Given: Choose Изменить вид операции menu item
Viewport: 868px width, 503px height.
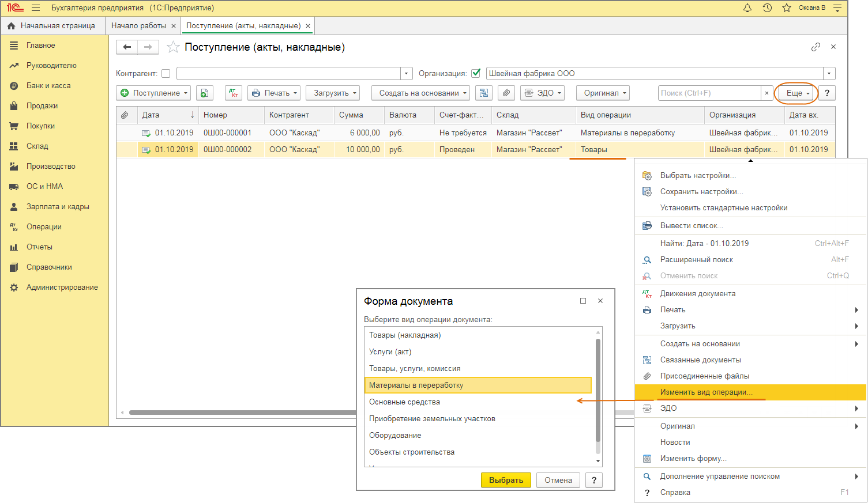Looking at the screenshot, I should point(750,392).
